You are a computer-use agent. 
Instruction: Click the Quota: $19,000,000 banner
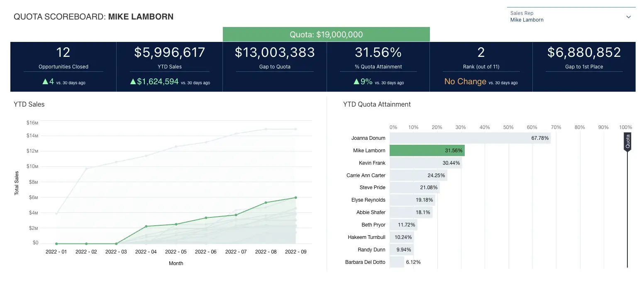tap(326, 34)
